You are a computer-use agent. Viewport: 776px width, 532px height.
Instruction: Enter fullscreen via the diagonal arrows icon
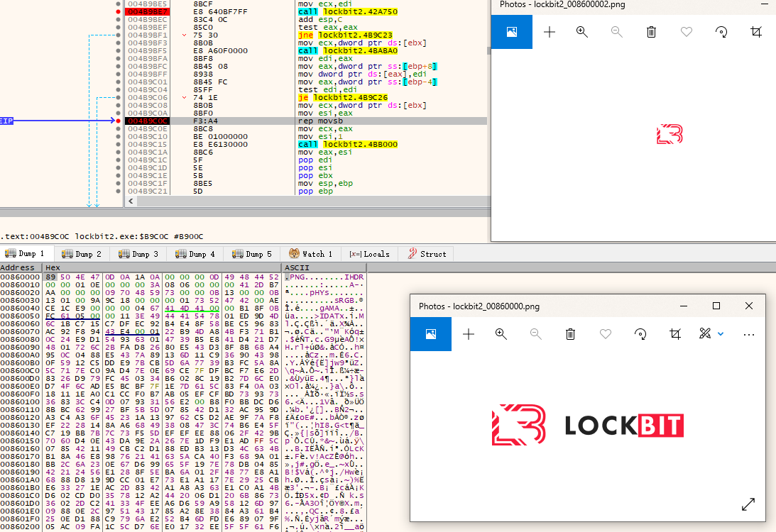[x=748, y=504]
